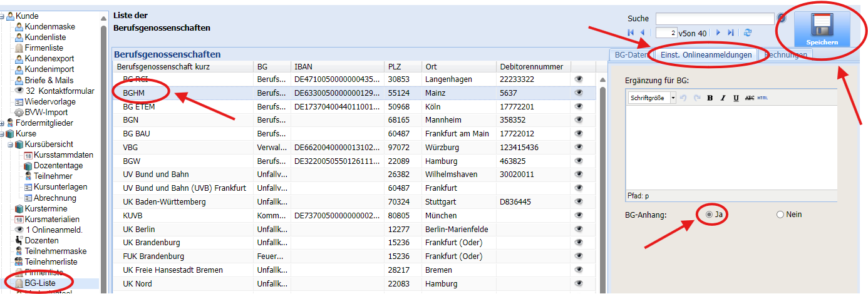868x294 pixels.
Task: Select Ja for BG-Anhang
Action: pyautogui.click(x=709, y=215)
